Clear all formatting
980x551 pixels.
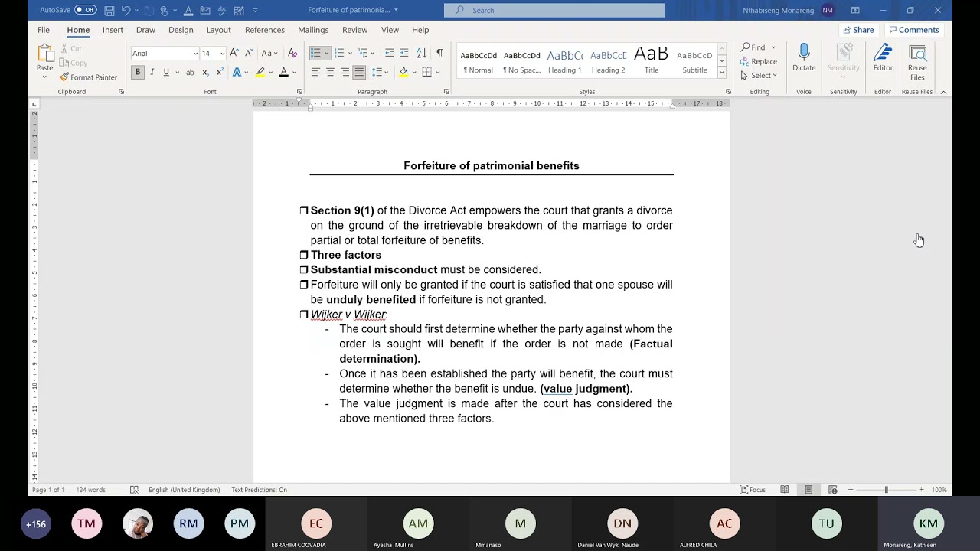[292, 53]
